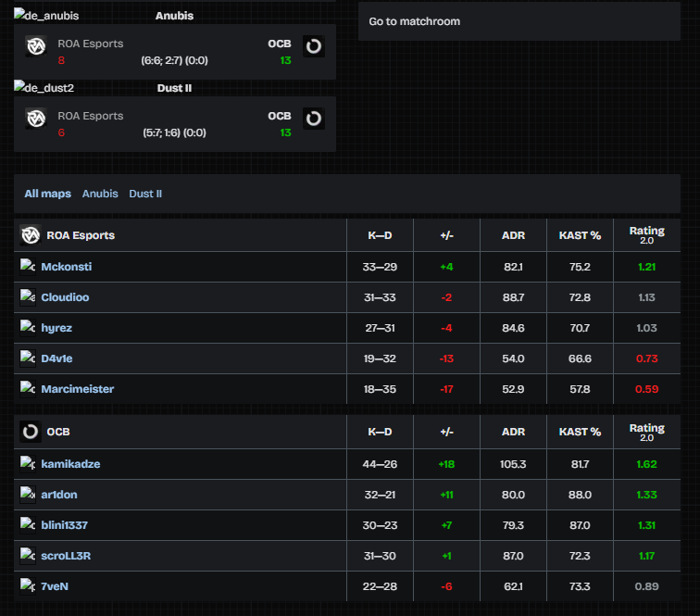Open Marcimeister player profile
The image size is (700, 616).
[78, 389]
